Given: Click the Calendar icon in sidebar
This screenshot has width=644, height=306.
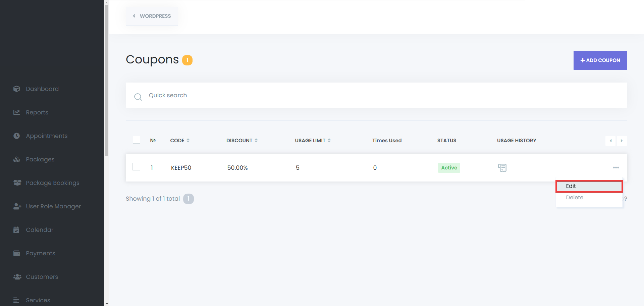Looking at the screenshot, I should (16, 230).
